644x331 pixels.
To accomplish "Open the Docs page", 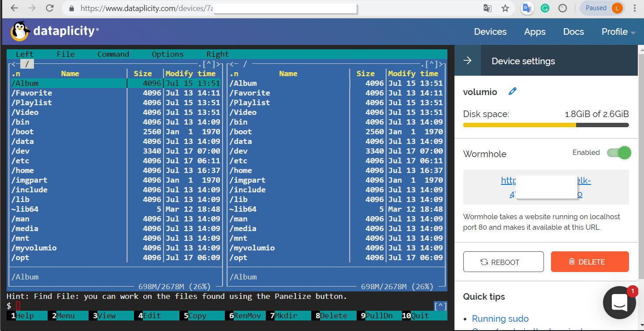I will [x=573, y=32].
